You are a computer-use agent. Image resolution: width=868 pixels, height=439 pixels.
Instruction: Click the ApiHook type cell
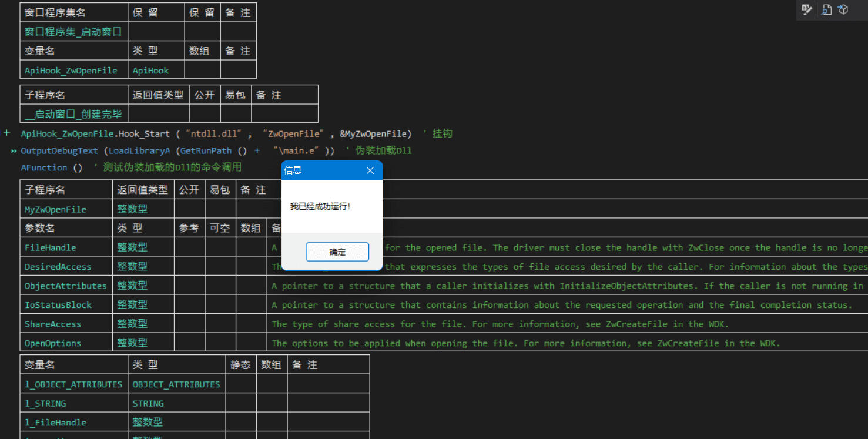(150, 71)
